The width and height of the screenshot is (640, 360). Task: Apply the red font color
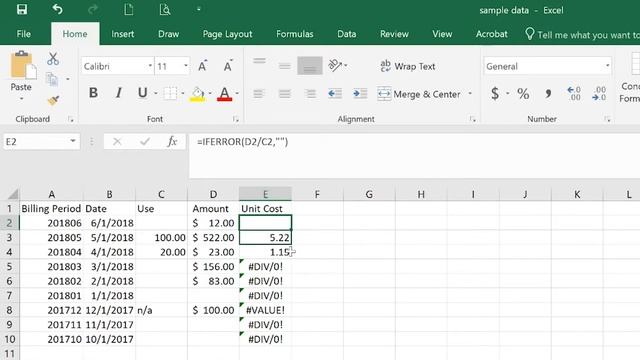224,94
